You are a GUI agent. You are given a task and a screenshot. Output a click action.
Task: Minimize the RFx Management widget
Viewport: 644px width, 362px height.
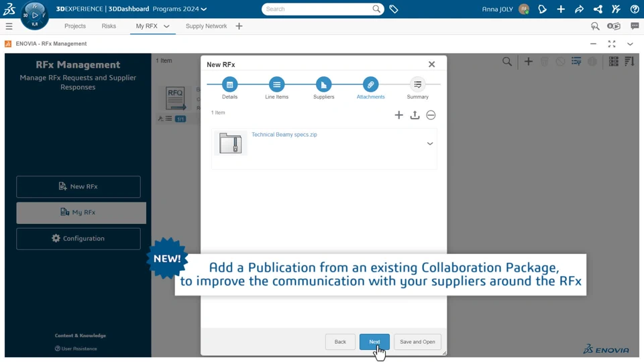click(594, 44)
